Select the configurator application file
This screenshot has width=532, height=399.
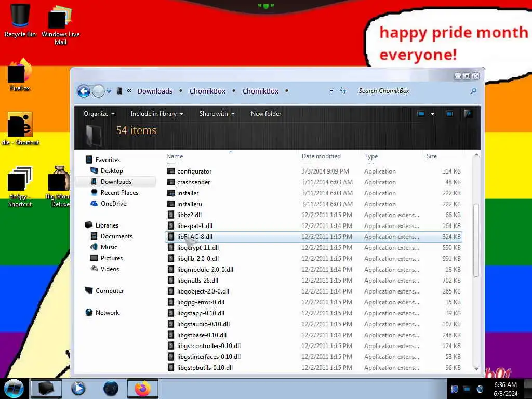click(313, 171)
